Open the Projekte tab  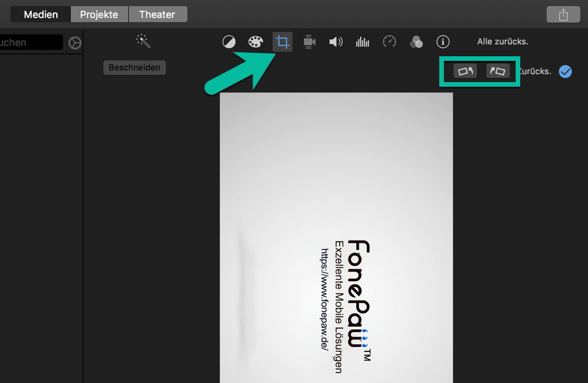99,14
